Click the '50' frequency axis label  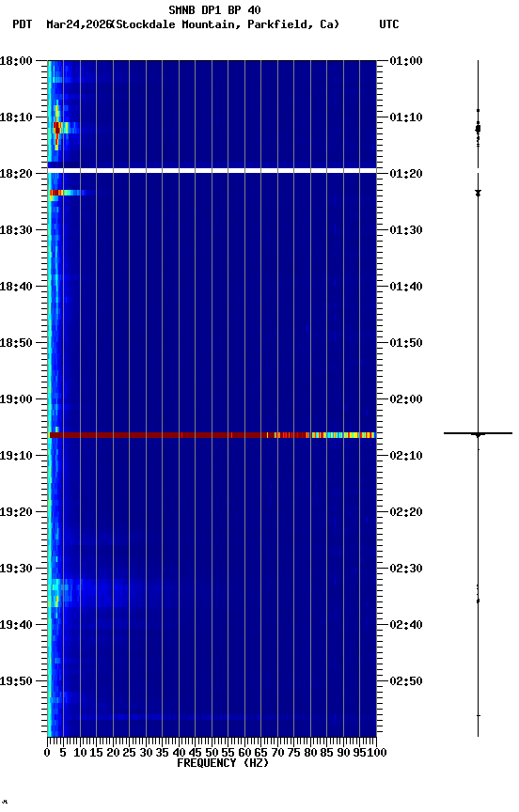click(x=212, y=754)
